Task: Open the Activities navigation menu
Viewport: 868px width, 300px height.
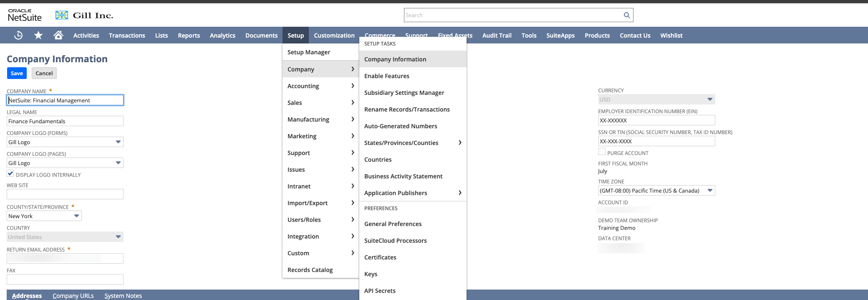Action: [x=86, y=36]
